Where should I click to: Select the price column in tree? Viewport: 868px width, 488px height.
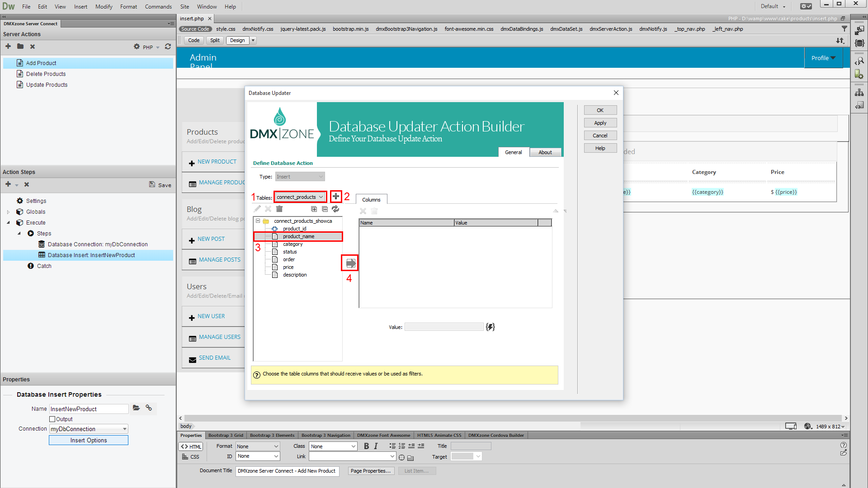[x=288, y=267]
